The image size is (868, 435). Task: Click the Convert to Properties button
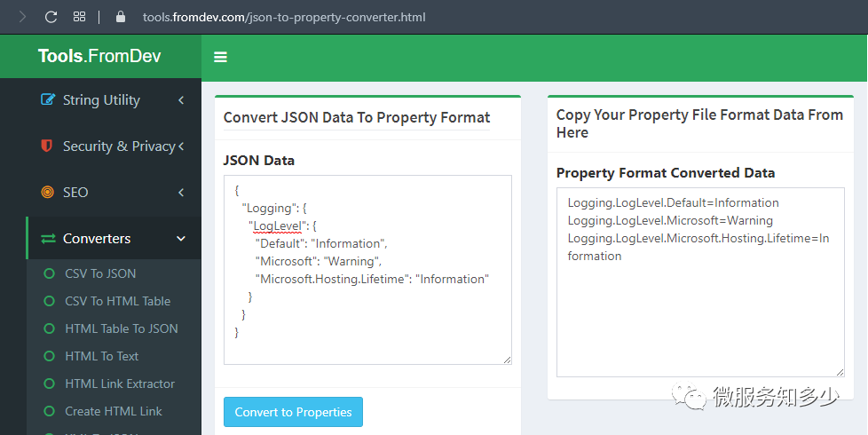click(294, 412)
